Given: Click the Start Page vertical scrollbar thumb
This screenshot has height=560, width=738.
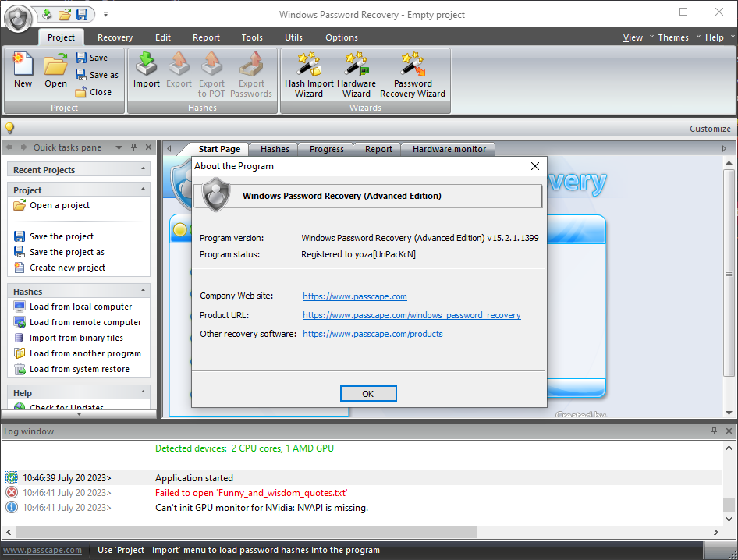Looking at the screenshot, I should 729,273.
